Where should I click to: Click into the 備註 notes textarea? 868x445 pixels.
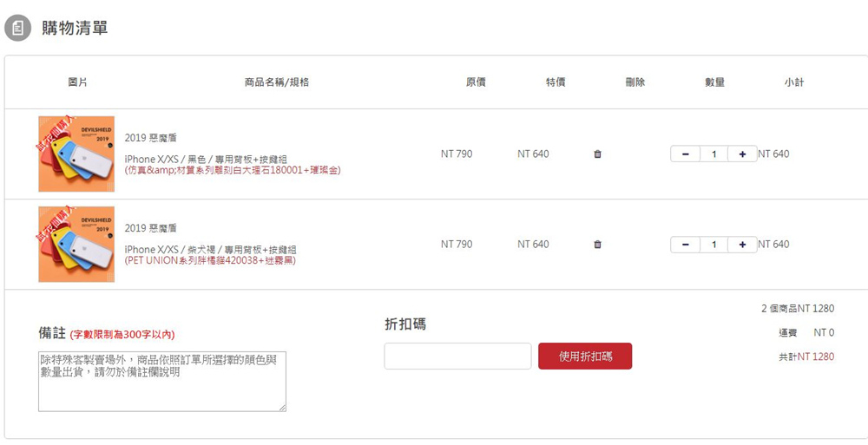[162, 382]
